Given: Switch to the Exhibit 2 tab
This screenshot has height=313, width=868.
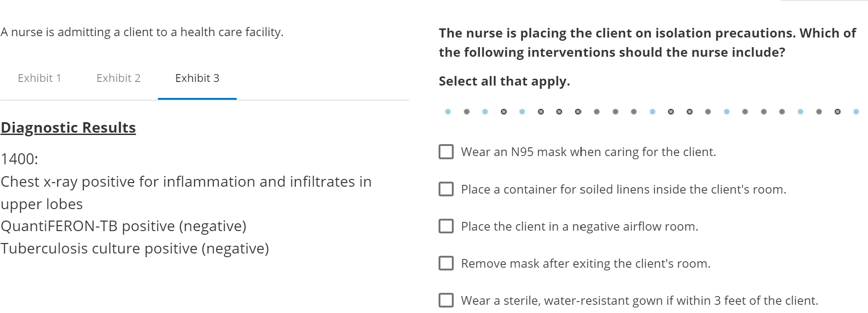Looking at the screenshot, I should [118, 78].
